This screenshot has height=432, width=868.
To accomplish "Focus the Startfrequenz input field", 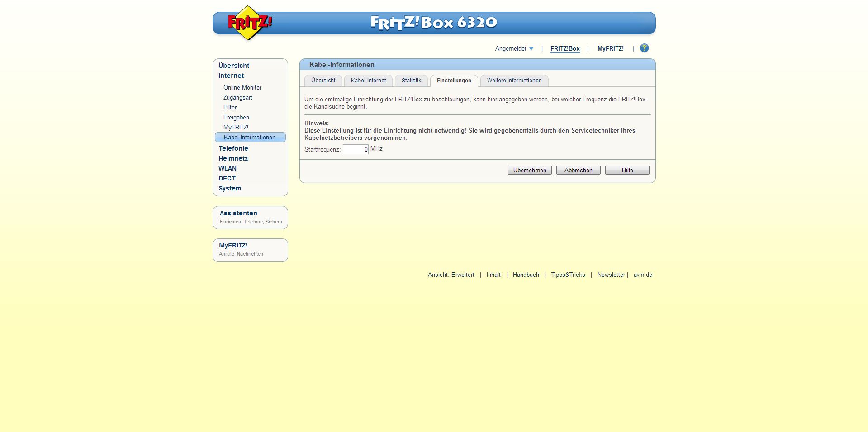I will pyautogui.click(x=356, y=149).
